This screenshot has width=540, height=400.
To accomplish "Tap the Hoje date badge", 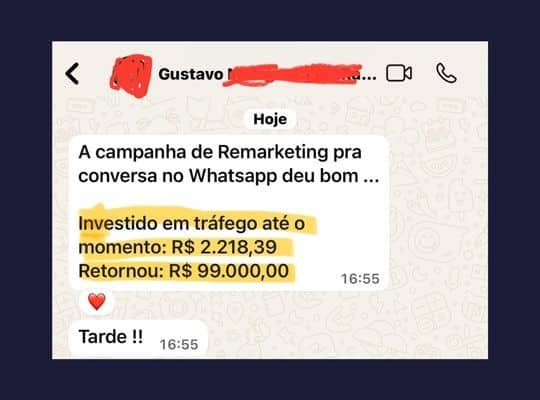I will (270, 119).
